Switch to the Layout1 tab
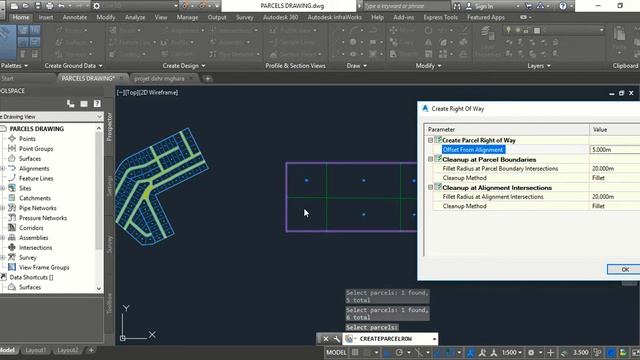This screenshot has height=360, width=640. tap(36, 350)
